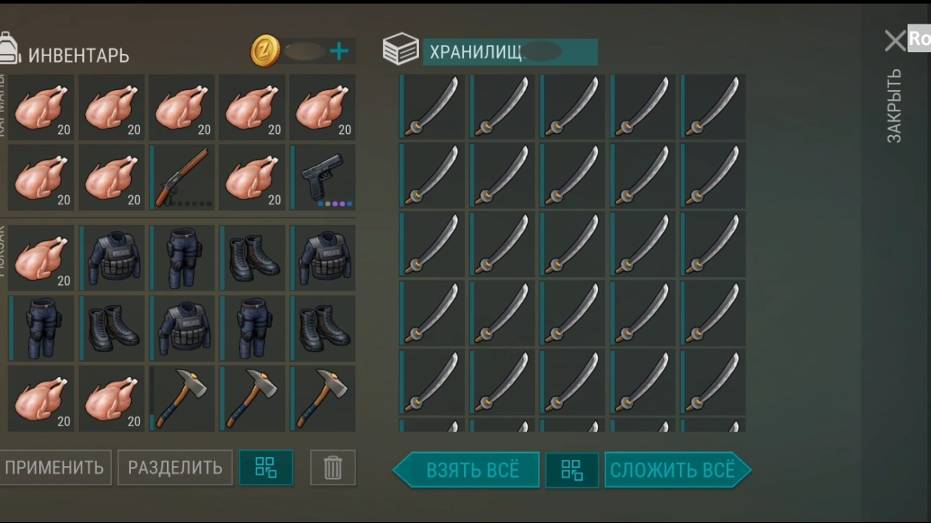
Task: Select the first hatchet in the bottom row
Action: (182, 398)
